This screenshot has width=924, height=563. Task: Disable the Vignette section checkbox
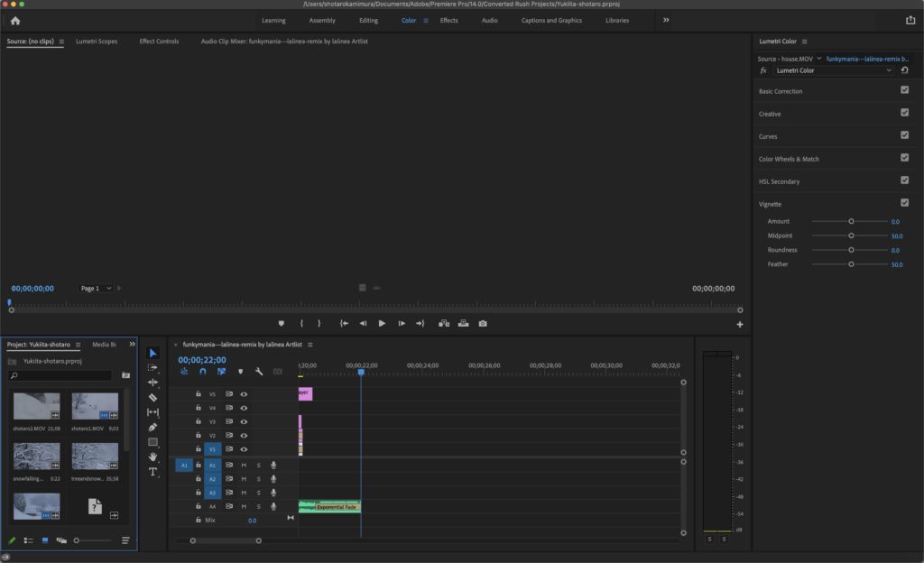pos(904,203)
